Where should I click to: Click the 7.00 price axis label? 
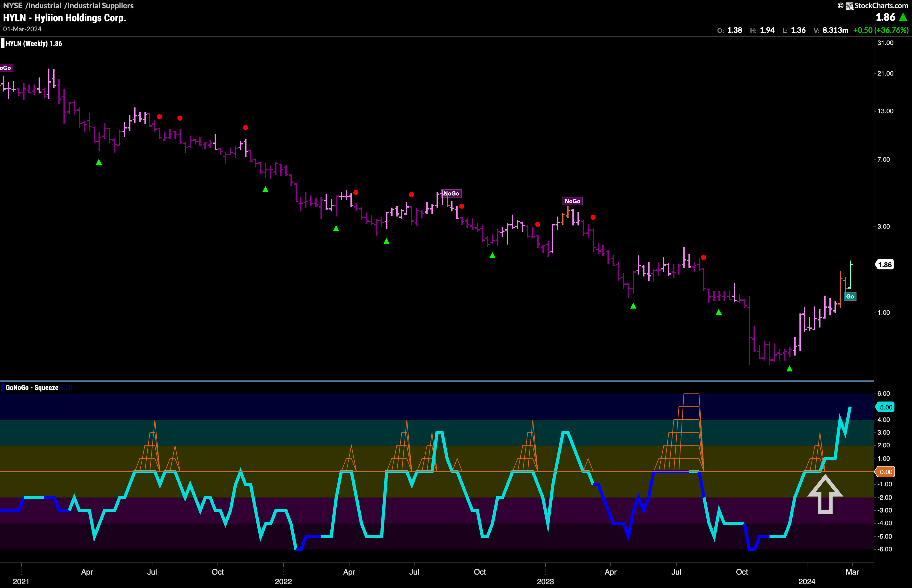884,160
